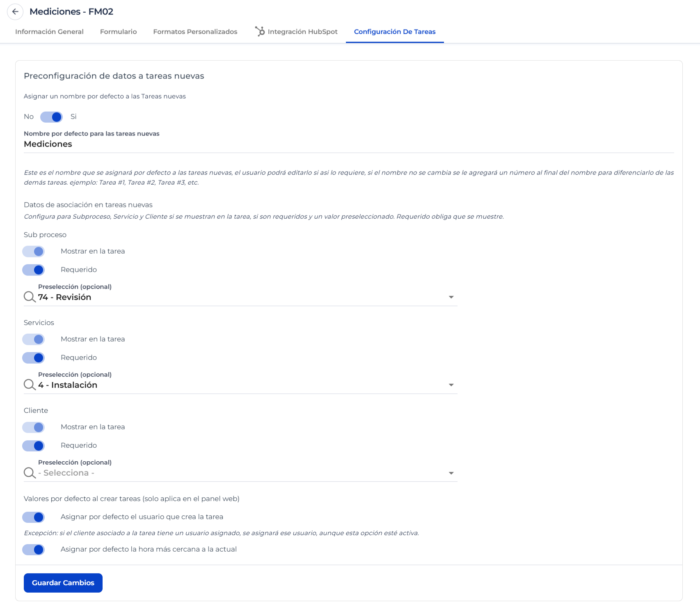The height and width of the screenshot is (607, 700).
Task: Click the Mediciones - FM02 page title
Action: click(x=71, y=11)
